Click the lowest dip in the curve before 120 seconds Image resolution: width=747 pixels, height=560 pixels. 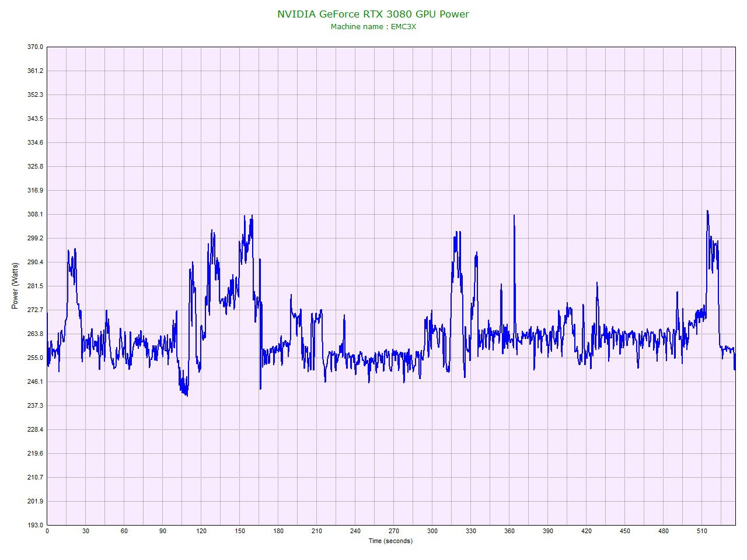[187, 395]
